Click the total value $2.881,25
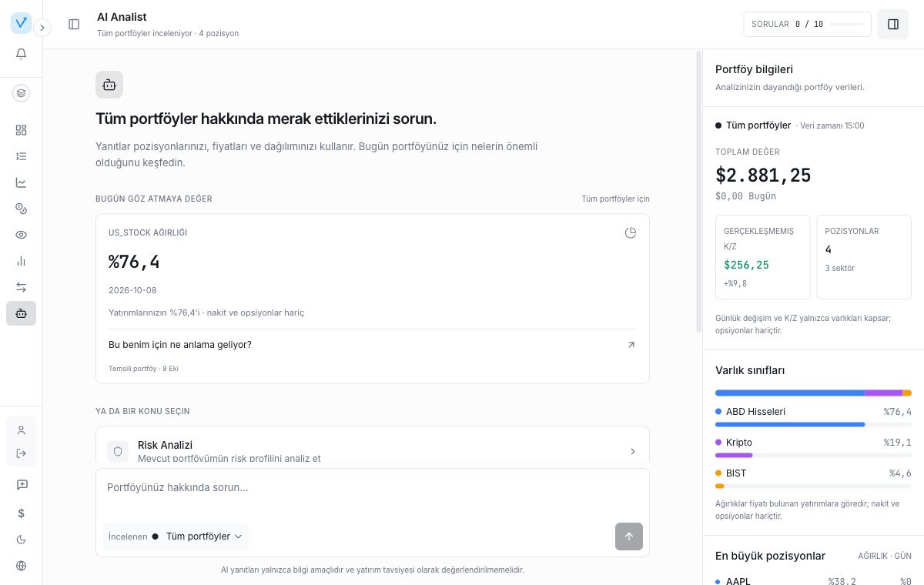This screenshot has height=585, width=924. (763, 175)
